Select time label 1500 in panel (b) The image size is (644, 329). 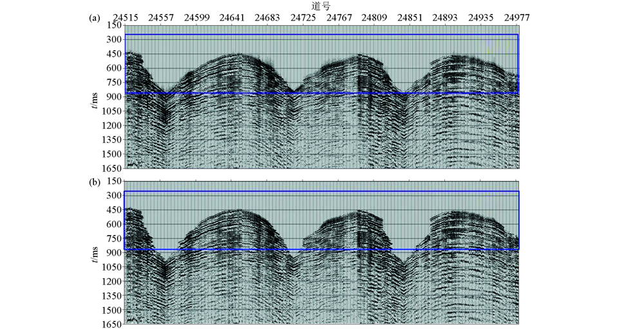tap(111, 310)
